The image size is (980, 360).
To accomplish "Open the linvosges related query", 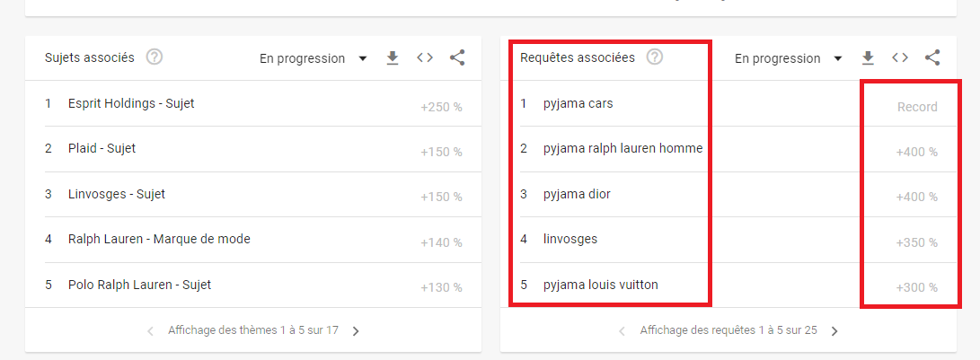I will [x=728, y=240].
